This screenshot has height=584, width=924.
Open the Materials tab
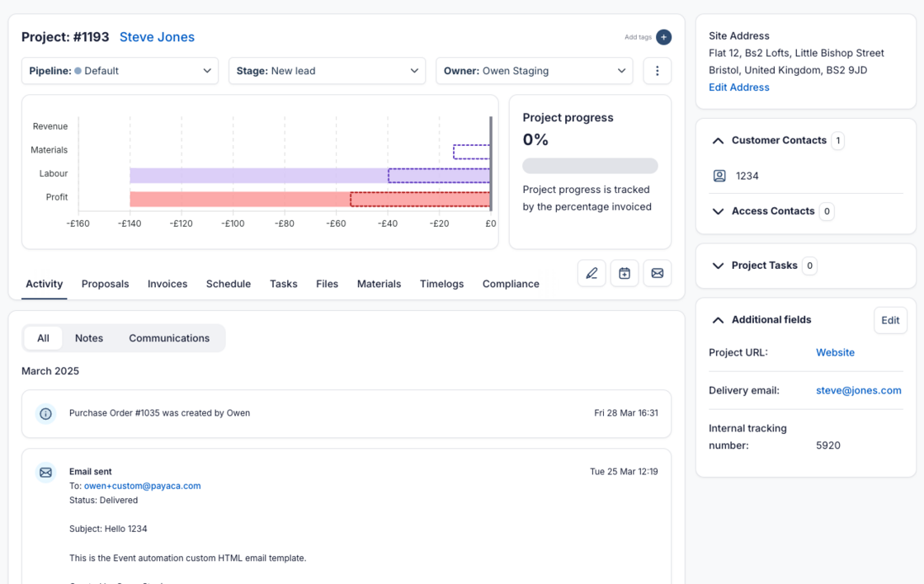pyautogui.click(x=379, y=284)
